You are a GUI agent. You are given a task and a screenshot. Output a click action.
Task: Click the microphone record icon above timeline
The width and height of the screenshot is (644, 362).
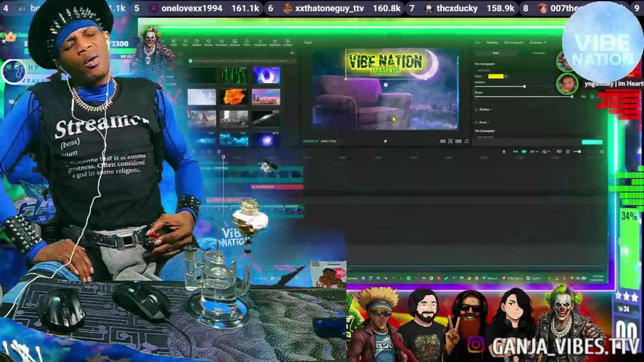coord(504,151)
